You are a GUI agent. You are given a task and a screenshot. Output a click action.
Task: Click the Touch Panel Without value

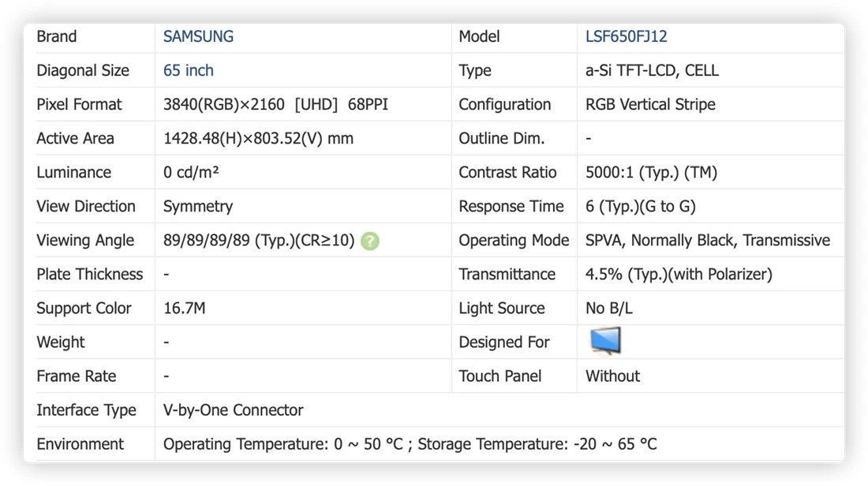point(612,376)
